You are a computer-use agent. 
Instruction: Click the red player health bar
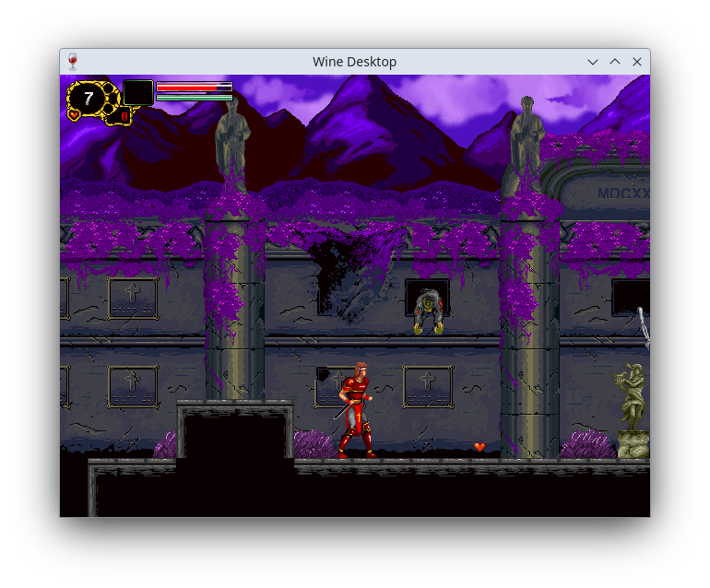point(194,88)
